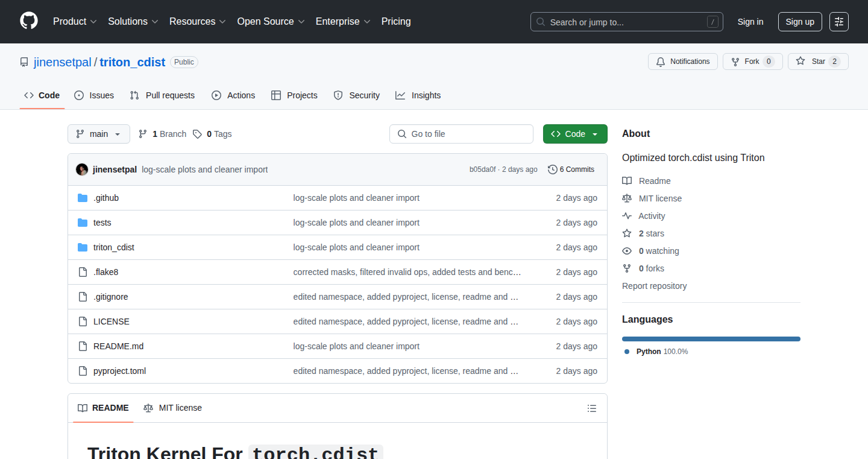Star the triton_cdist repository
868x459 pixels.
[x=818, y=62]
